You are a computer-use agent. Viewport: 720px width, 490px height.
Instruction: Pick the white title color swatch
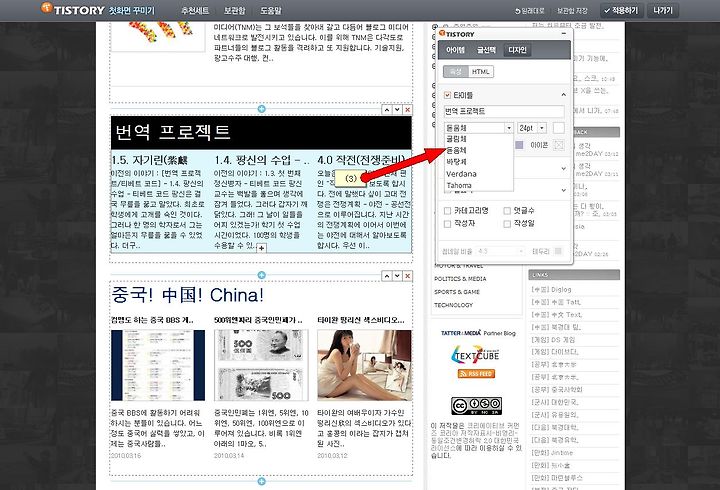coord(558,128)
